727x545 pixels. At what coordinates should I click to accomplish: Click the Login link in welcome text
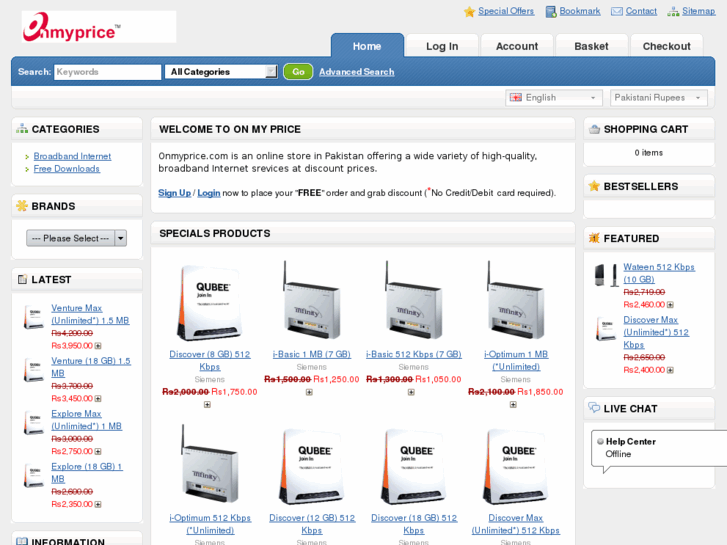[209, 193]
